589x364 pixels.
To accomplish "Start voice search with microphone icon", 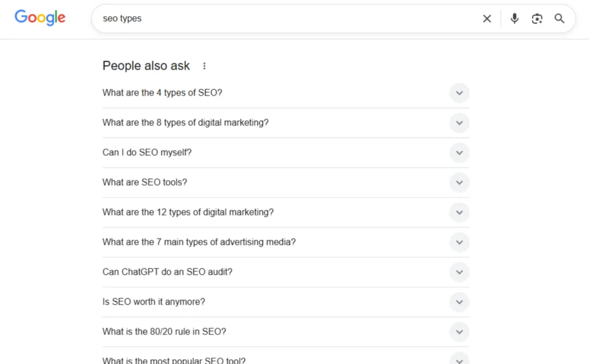I will [x=514, y=18].
